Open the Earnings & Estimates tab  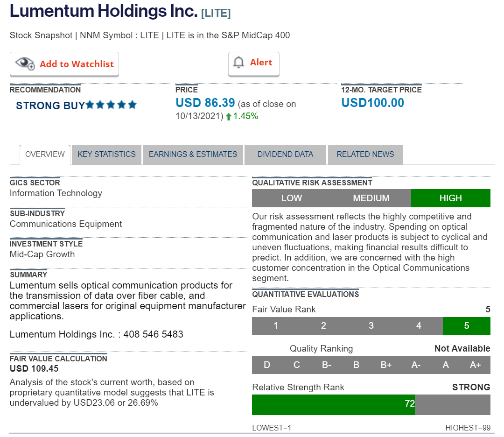point(193,155)
